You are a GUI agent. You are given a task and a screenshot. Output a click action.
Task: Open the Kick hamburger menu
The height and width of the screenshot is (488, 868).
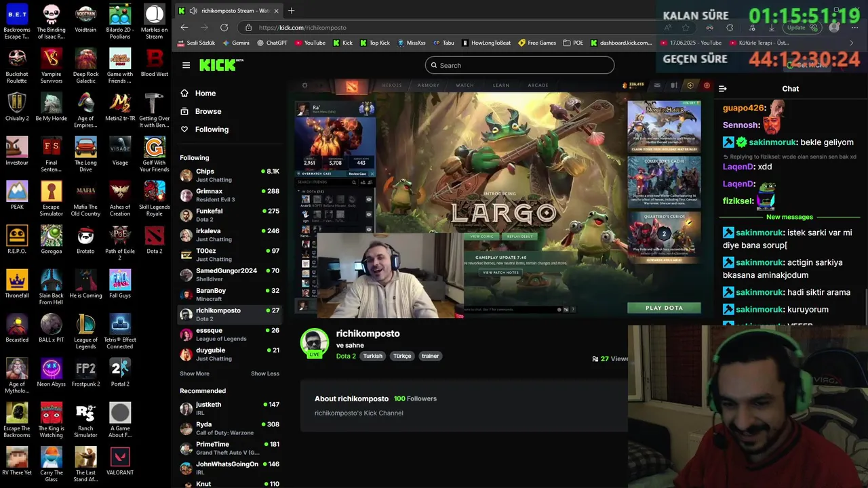pos(186,65)
